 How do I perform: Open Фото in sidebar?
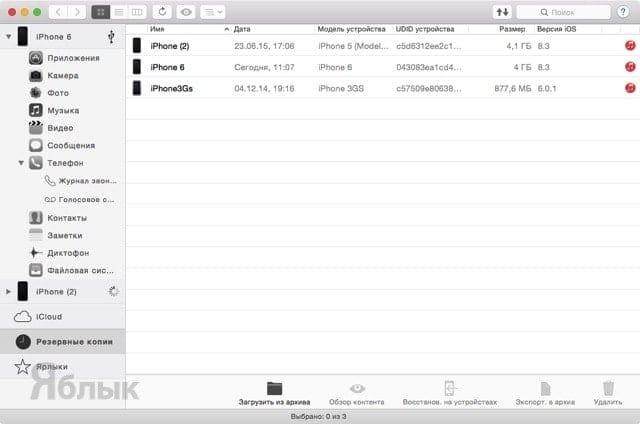58,93
